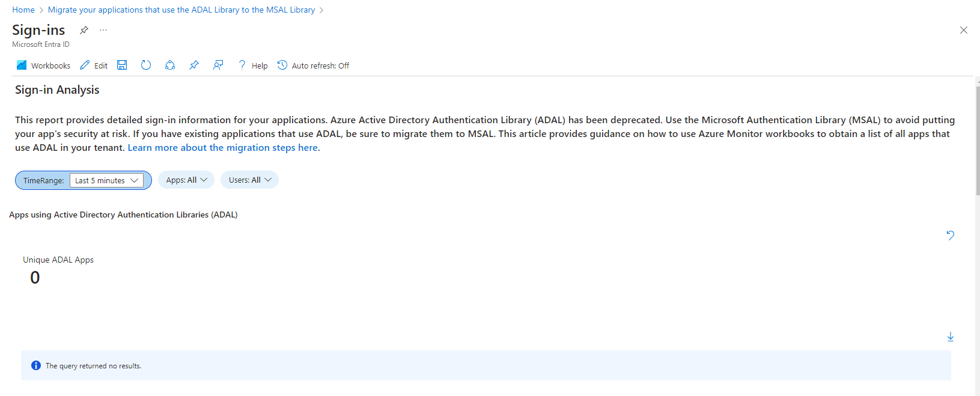Follow 'Learn more about the migration steps here'
This screenshot has width=980, height=396.
pos(222,147)
